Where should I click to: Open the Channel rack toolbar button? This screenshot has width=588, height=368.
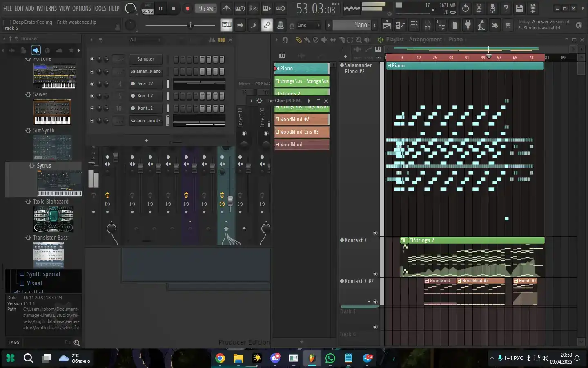414,25
